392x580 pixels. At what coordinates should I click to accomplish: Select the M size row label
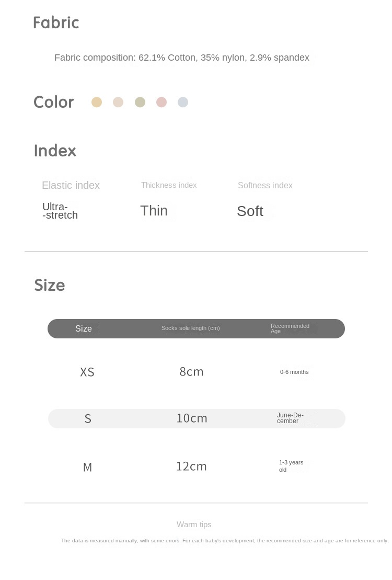(x=87, y=467)
